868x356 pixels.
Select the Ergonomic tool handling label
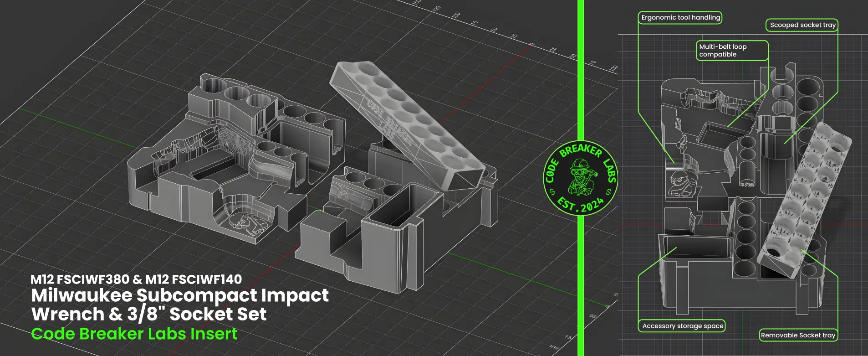680,18
